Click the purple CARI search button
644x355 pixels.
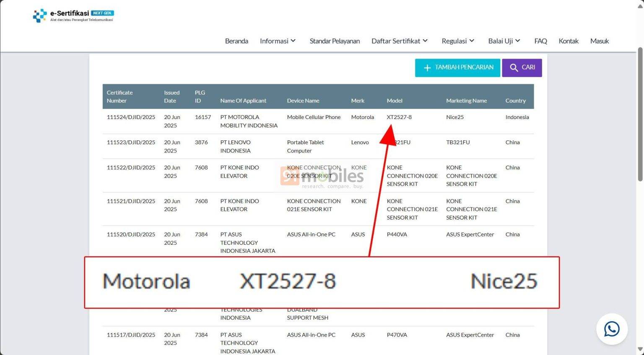pyautogui.click(x=522, y=67)
